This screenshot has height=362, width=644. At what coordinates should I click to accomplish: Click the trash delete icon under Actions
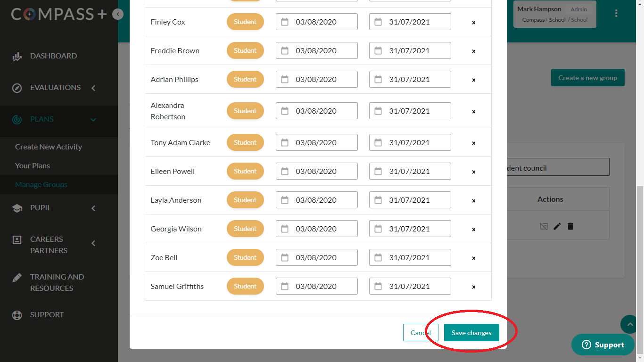(x=570, y=226)
